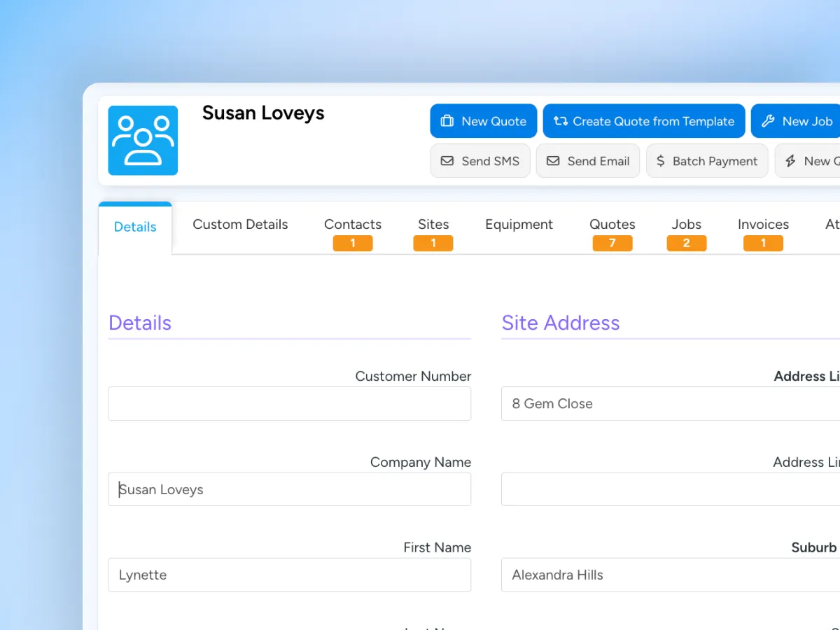Open the Sites tab
840x630 pixels.
point(433,224)
